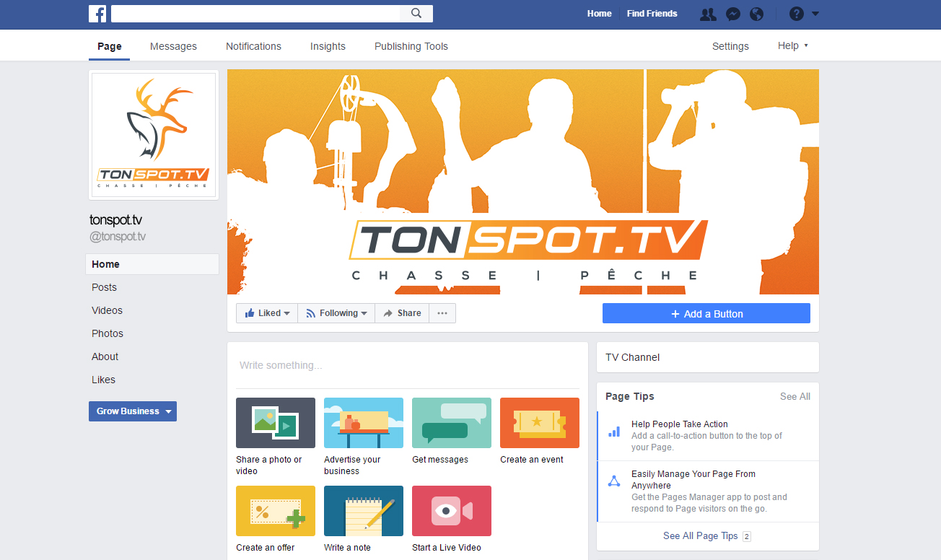Create an offer using the coupon icon
The image size is (941, 560).
(275, 510)
